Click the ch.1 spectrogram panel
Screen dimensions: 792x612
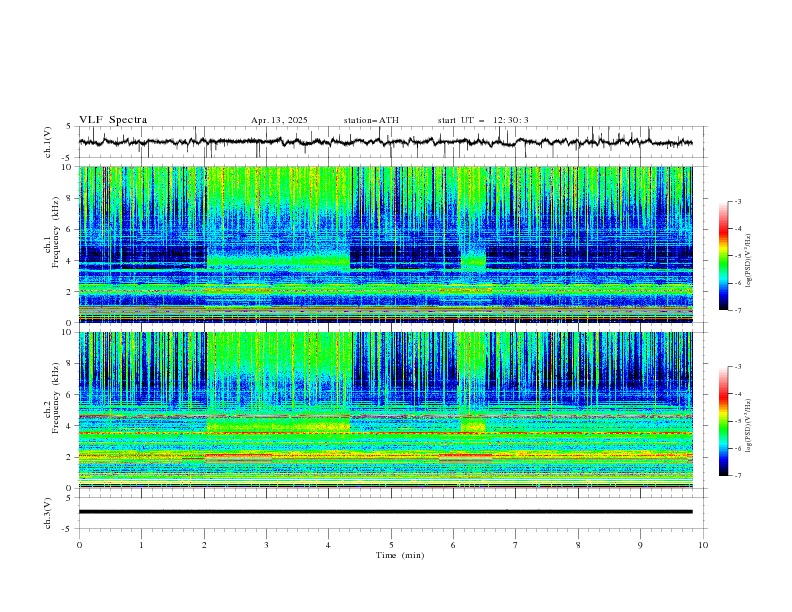[x=385, y=244]
